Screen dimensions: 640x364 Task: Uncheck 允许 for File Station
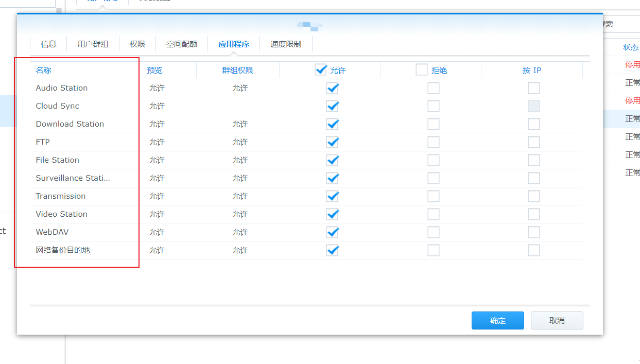tap(333, 160)
